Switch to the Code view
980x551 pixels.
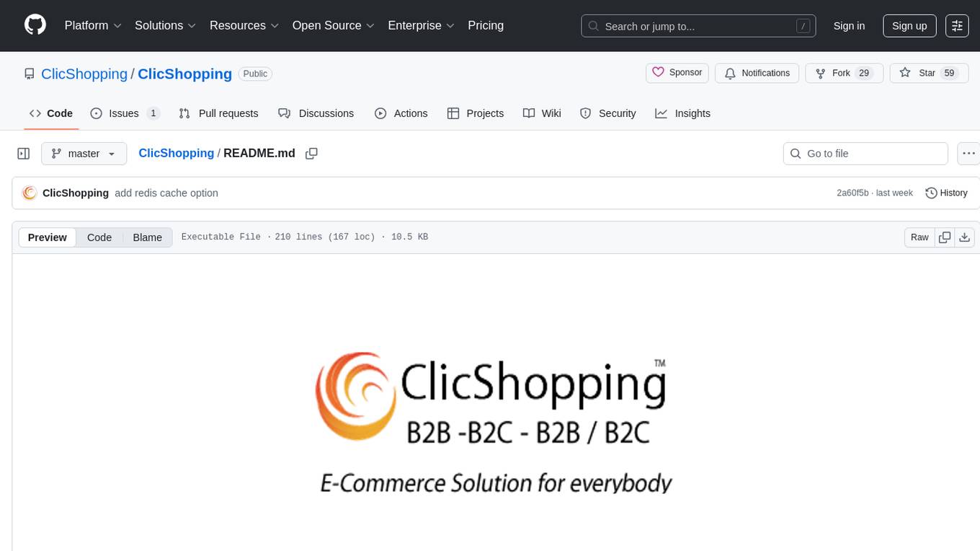tap(99, 237)
